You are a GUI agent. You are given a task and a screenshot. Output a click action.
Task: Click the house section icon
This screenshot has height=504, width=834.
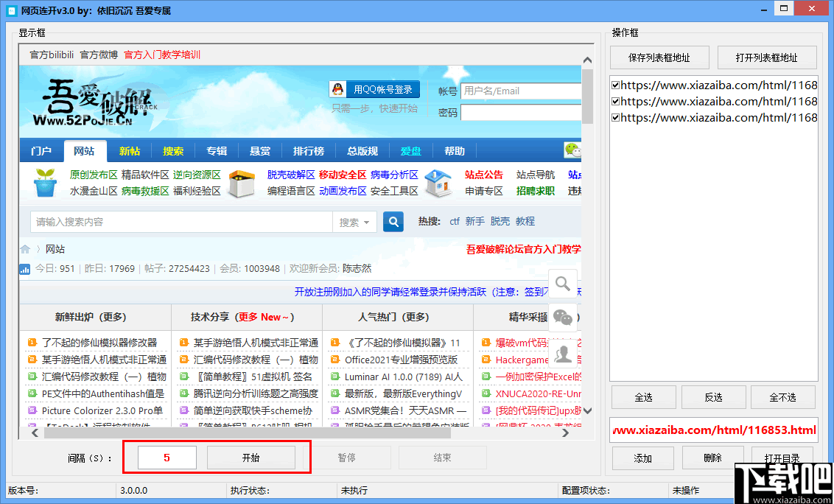(x=439, y=183)
